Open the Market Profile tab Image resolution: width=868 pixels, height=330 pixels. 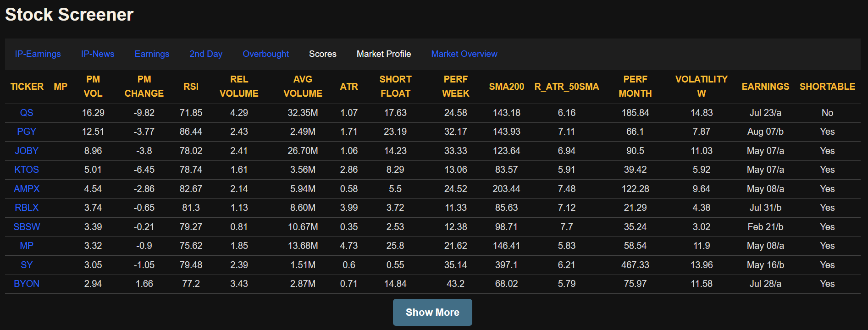383,54
